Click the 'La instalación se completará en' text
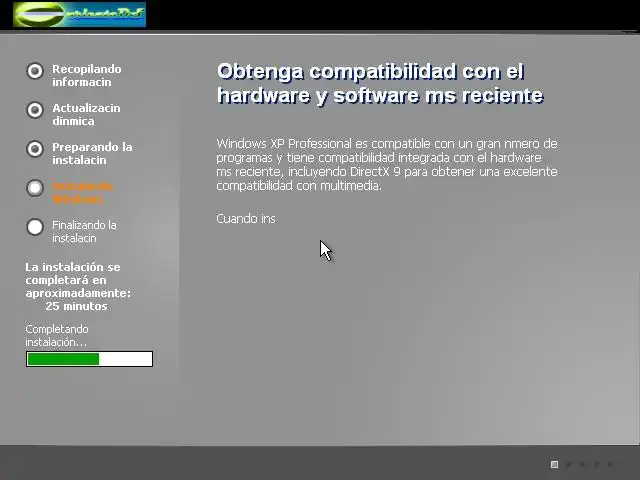 pos(73,273)
